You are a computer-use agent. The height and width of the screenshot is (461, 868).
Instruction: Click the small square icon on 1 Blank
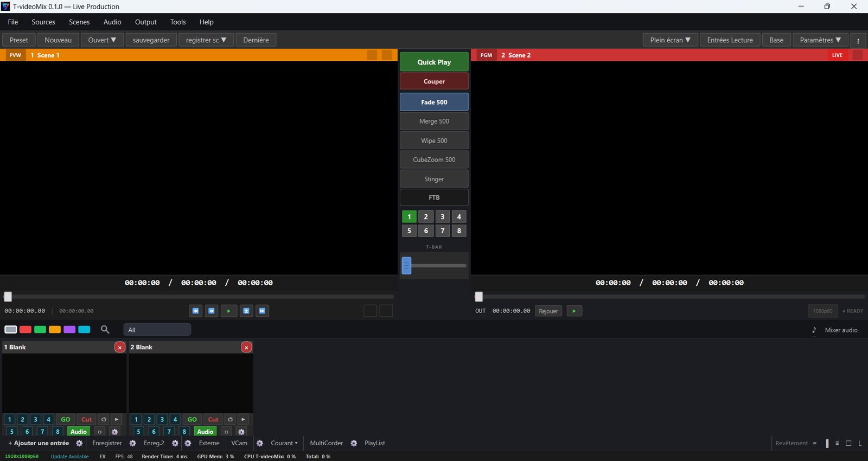pos(99,432)
